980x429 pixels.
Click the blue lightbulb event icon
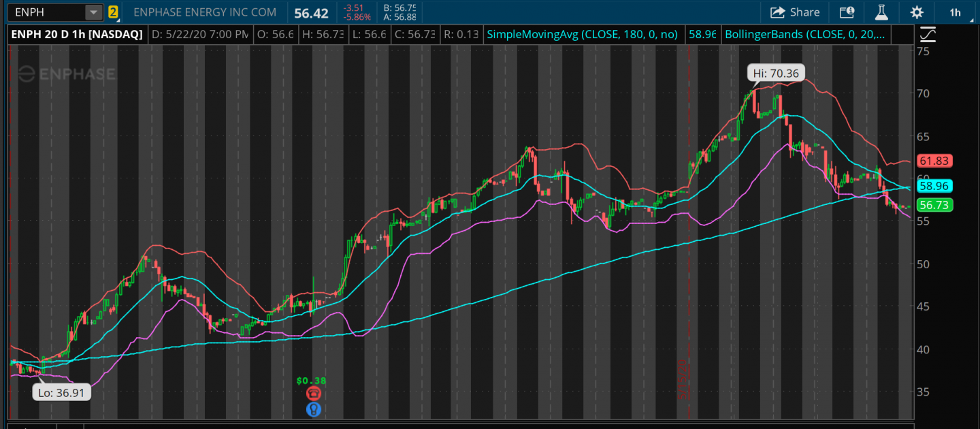tap(313, 409)
